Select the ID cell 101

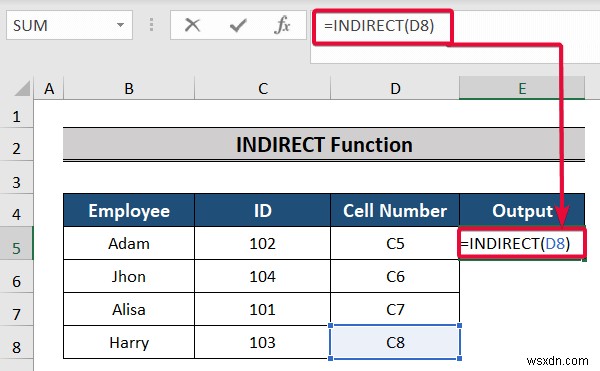click(x=262, y=309)
